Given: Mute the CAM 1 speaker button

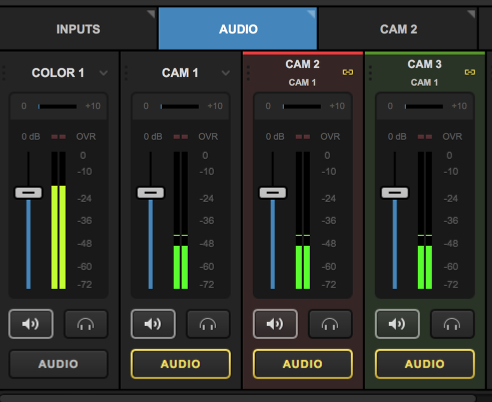Looking at the screenshot, I should point(153,324).
